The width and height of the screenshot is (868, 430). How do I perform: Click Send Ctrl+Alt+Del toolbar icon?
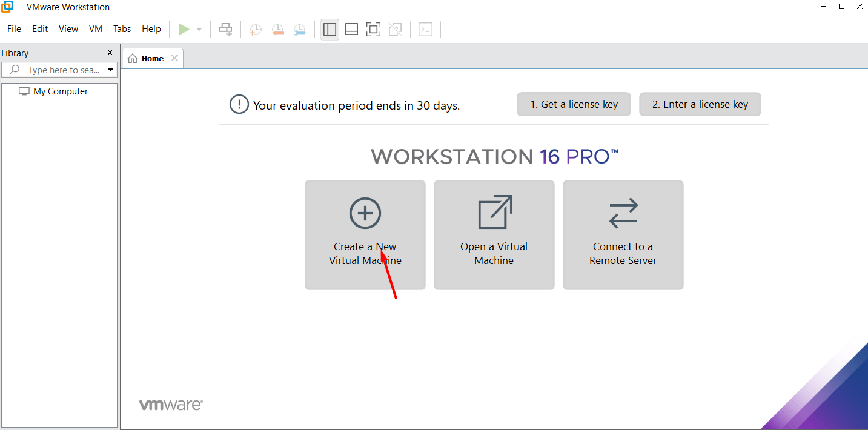point(226,29)
